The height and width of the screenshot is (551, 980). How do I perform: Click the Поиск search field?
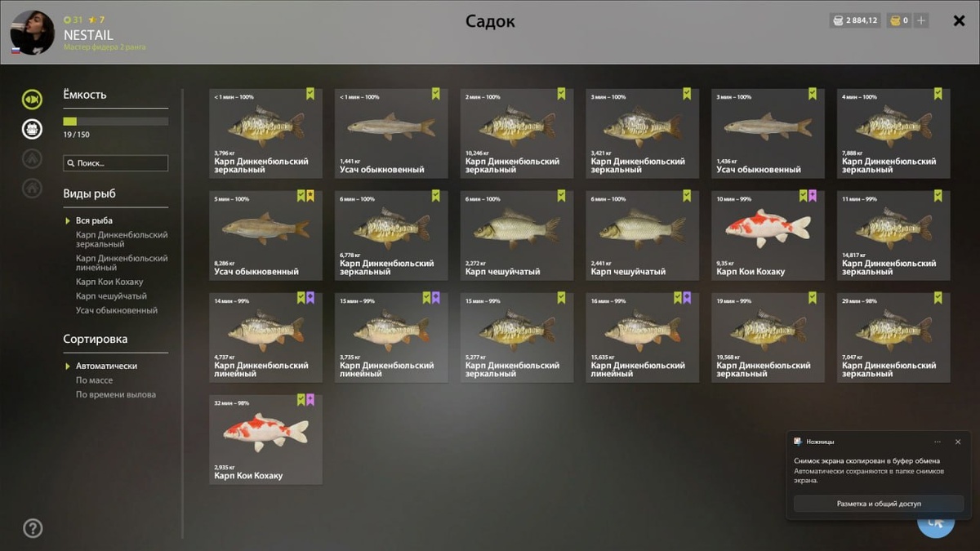116,163
